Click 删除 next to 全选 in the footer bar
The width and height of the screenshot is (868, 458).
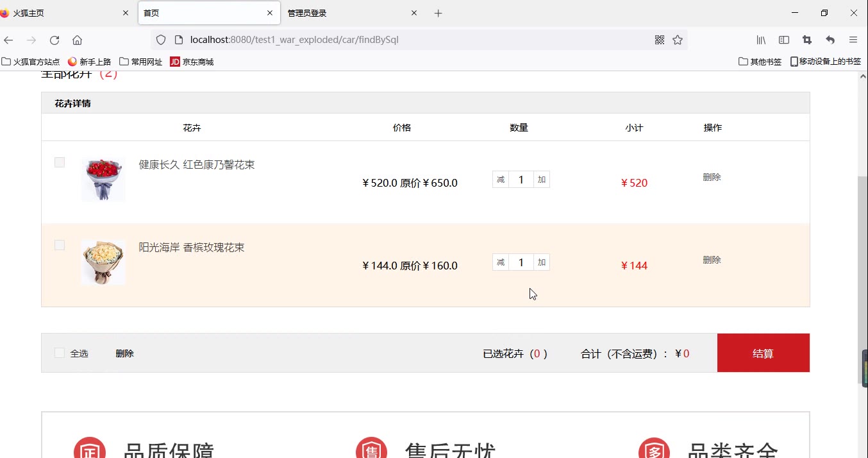click(124, 353)
